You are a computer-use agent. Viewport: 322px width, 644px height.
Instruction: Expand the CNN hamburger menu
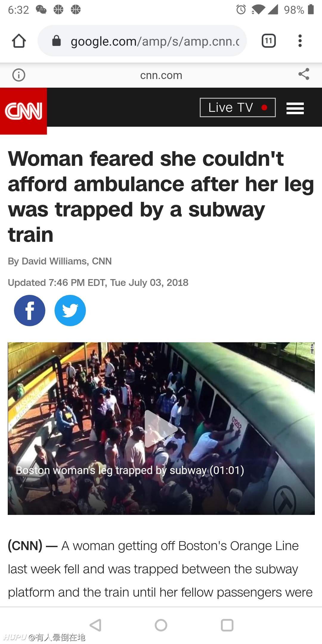click(x=295, y=108)
